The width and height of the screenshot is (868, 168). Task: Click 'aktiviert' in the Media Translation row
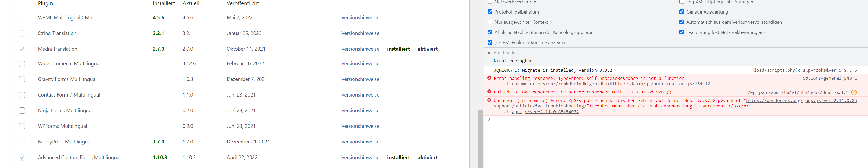[427, 49]
